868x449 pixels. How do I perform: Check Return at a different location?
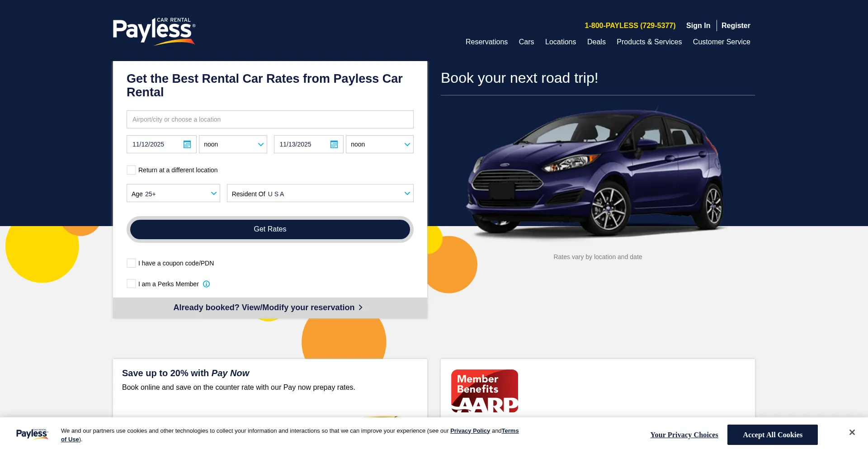131,170
